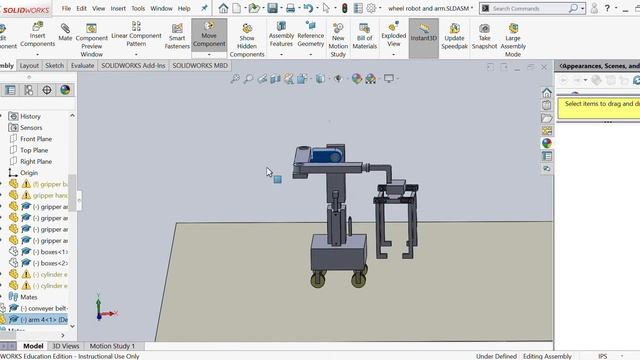Click the Rebuild traffic light icon
The height and width of the screenshot is (360, 640).
[344, 8]
